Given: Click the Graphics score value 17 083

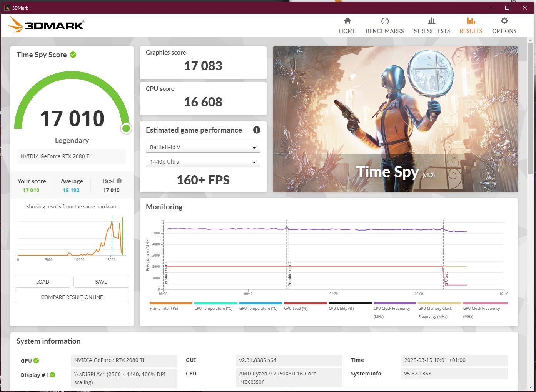Looking at the screenshot, I should [x=203, y=66].
